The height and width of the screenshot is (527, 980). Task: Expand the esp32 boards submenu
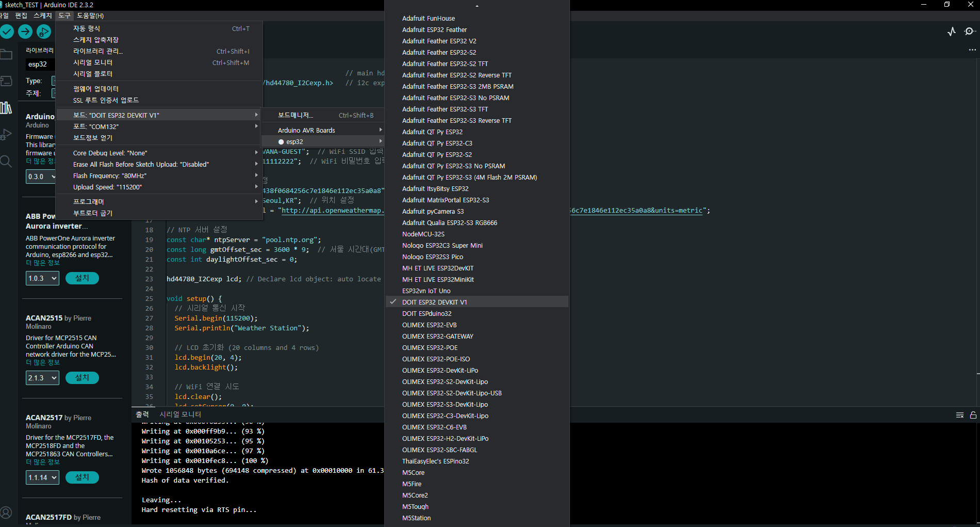tap(323, 142)
